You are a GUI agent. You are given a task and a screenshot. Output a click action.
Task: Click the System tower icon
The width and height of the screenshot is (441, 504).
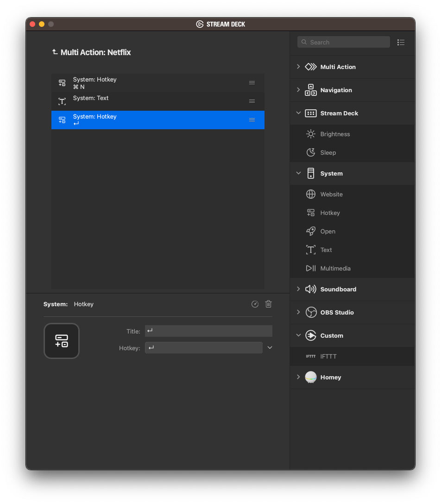(x=311, y=173)
